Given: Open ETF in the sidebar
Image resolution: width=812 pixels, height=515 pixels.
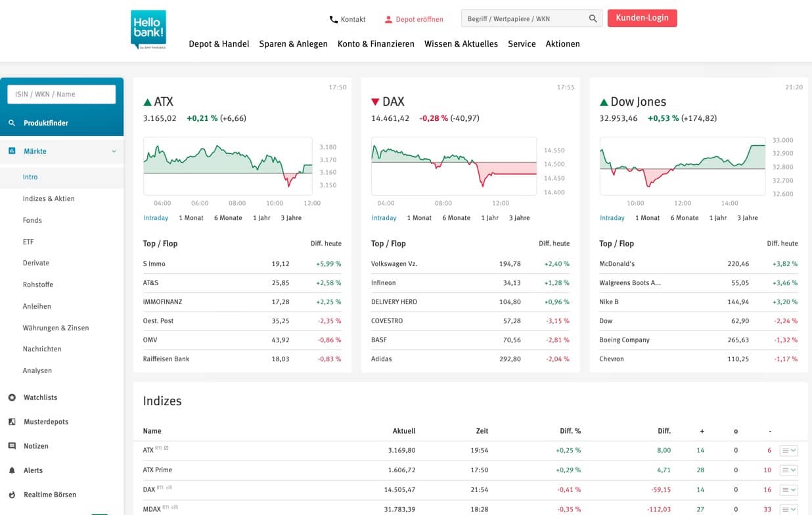Looking at the screenshot, I should click(x=28, y=242).
